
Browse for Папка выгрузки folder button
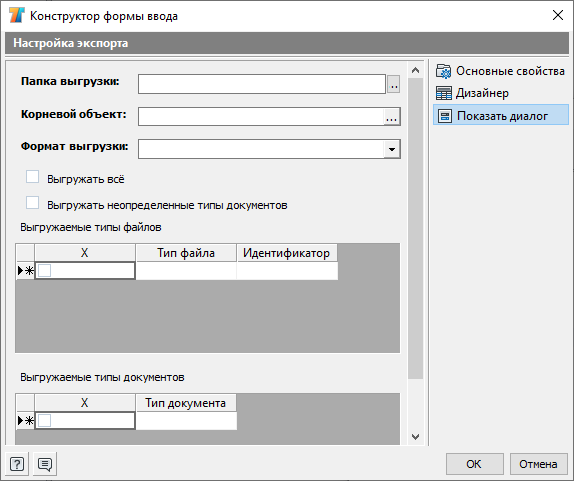[x=394, y=84]
